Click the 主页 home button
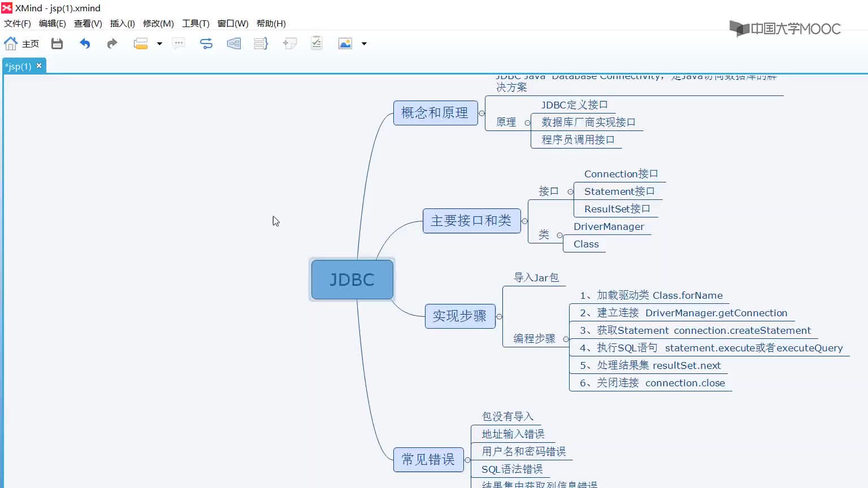Image resolution: width=868 pixels, height=488 pixels. coord(21,43)
